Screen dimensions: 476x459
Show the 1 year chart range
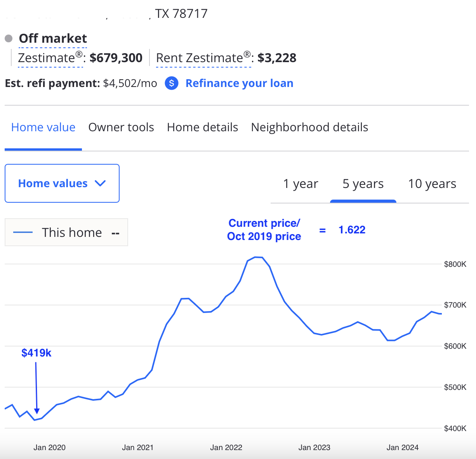[301, 184]
